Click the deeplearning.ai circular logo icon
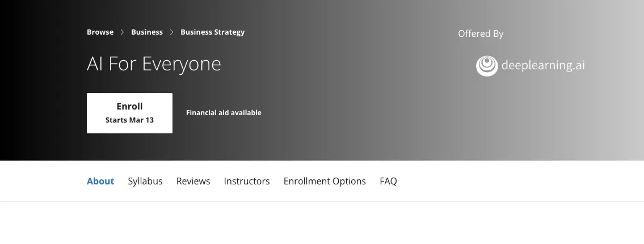The image size is (644, 244). pyautogui.click(x=487, y=66)
